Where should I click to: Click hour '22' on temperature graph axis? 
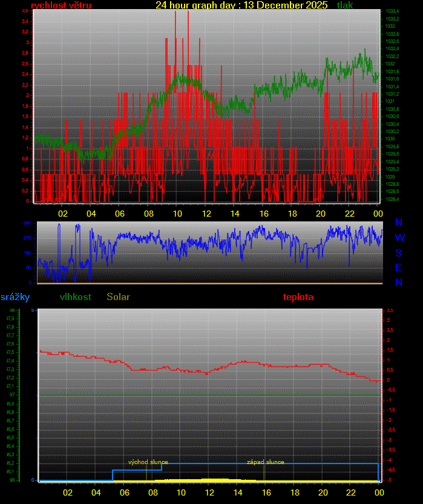[352, 492]
